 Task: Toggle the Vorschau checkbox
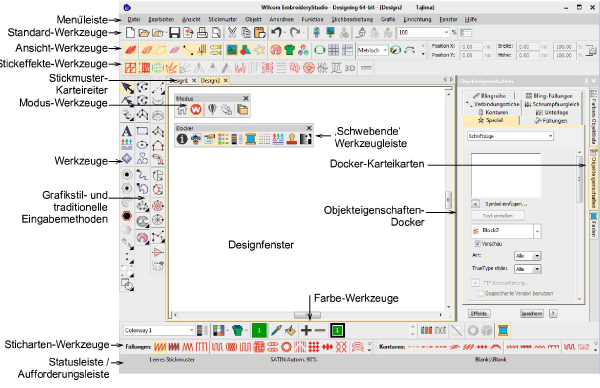(x=478, y=243)
